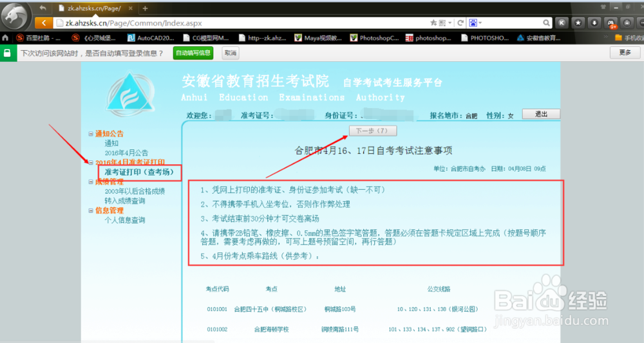Screen dimensions: 644x343
Task: Click the 考点代码 column header
Action: point(217,289)
